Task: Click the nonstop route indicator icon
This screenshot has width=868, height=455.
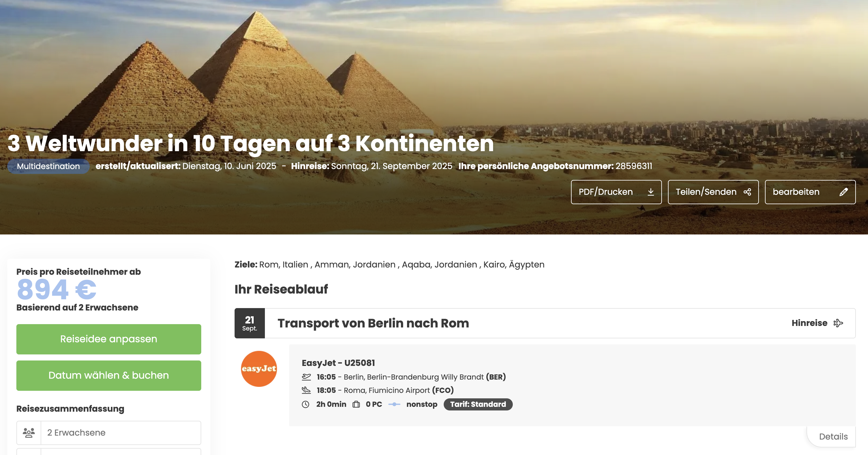Action: [394, 404]
